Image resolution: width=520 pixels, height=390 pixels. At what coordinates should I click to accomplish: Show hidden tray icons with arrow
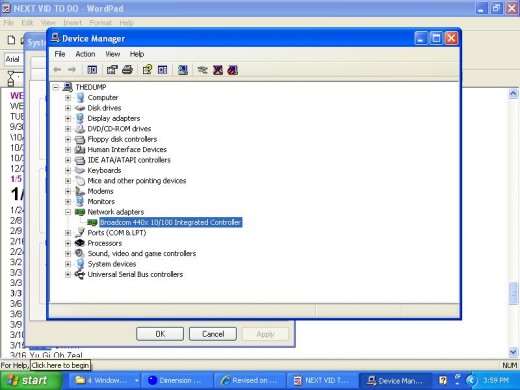point(471,380)
